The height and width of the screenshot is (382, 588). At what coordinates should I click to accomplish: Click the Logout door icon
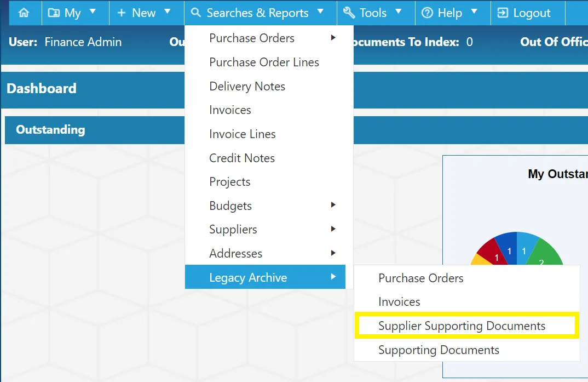[x=503, y=13]
